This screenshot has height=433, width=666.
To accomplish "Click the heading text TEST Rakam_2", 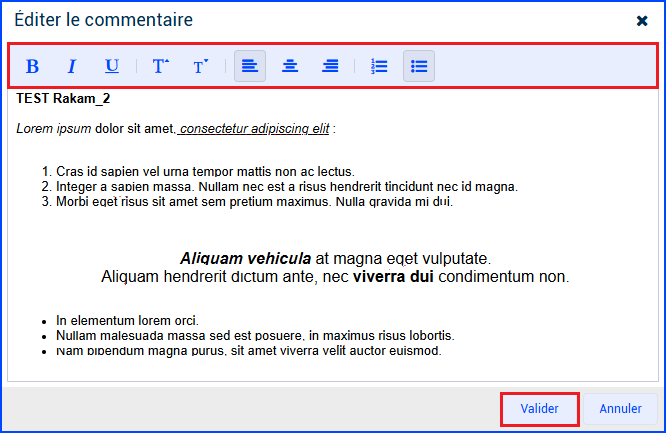I will point(63,99).
